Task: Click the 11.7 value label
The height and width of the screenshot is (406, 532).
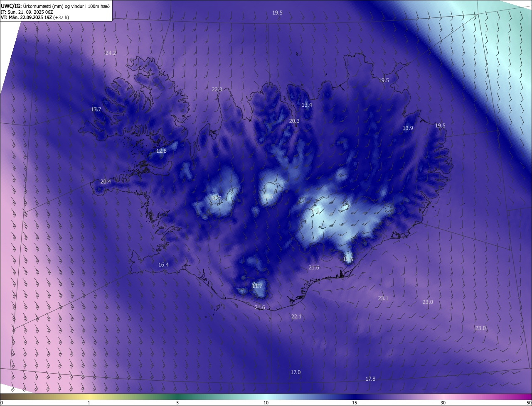Action: (x=257, y=286)
